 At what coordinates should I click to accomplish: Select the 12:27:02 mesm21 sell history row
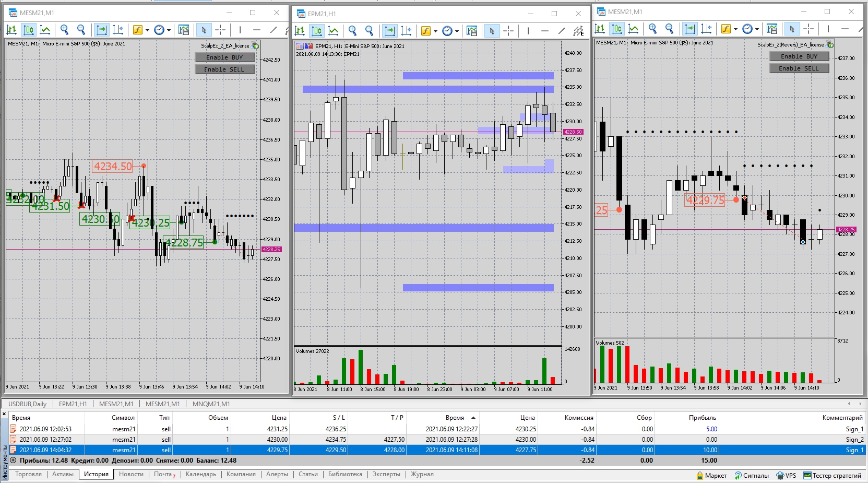433,440
